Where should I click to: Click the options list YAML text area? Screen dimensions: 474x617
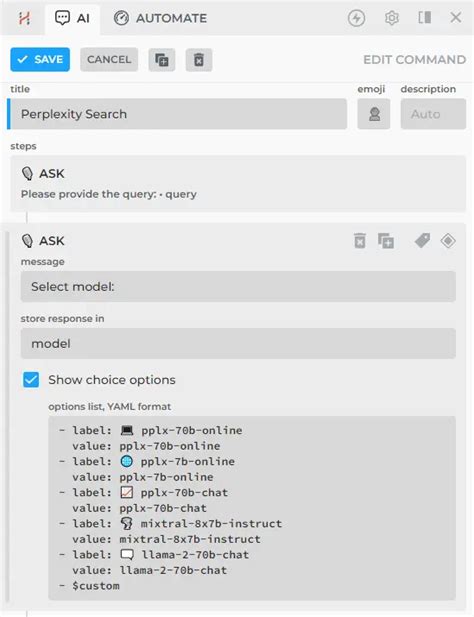coord(252,508)
